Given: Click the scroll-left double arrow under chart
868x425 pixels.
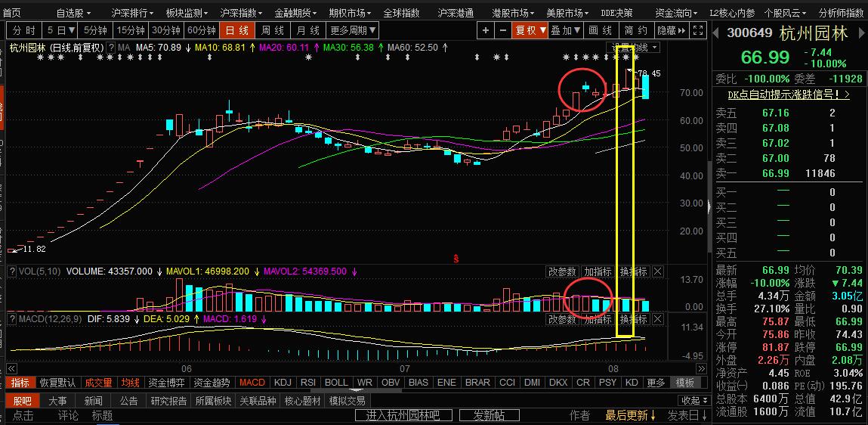Looking at the screenshot, I should 11,368.
